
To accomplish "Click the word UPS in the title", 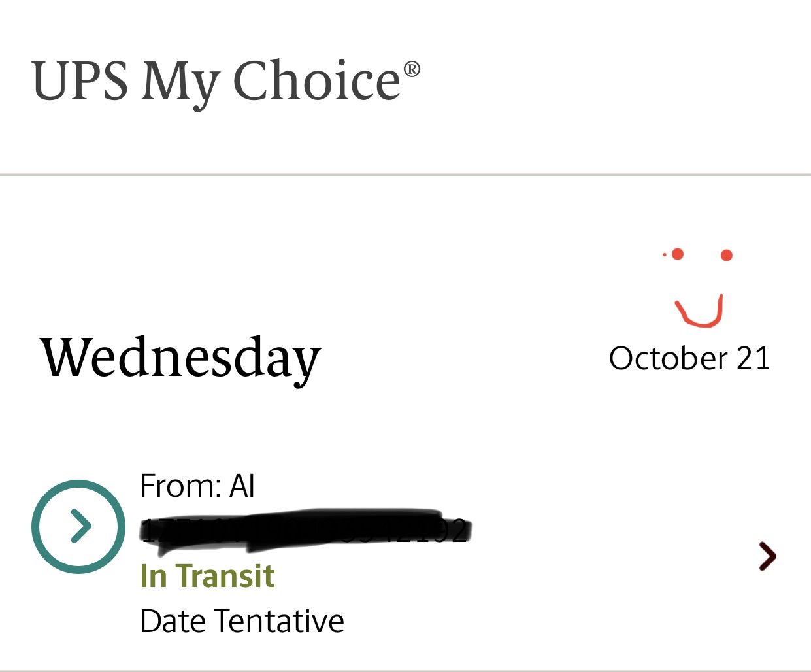I will [80, 81].
